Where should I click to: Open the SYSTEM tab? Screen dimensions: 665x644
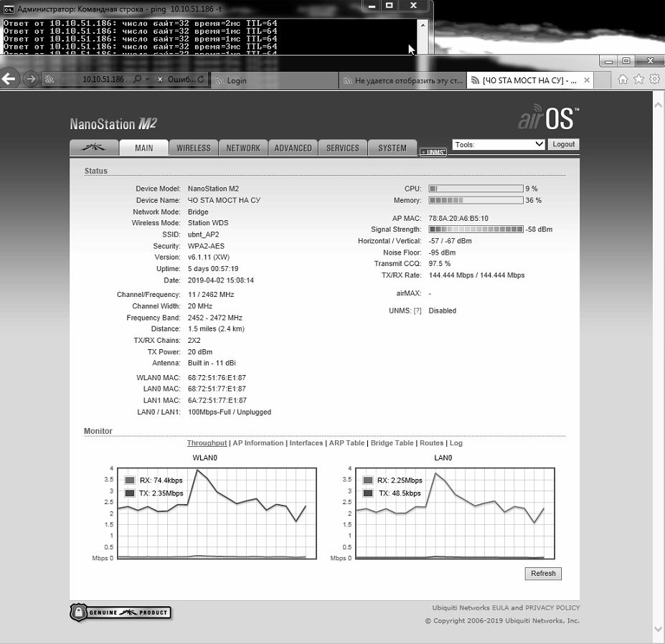pos(392,148)
